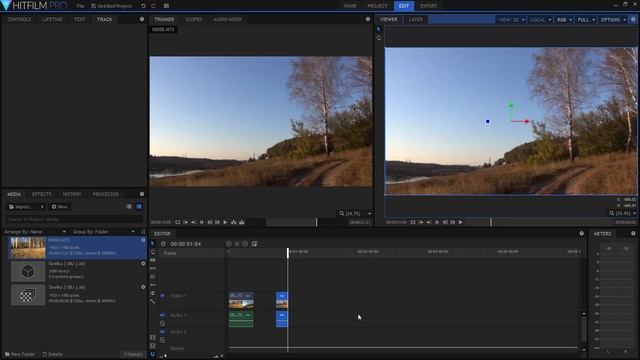Open the Full resolution dropdown

click(586, 20)
